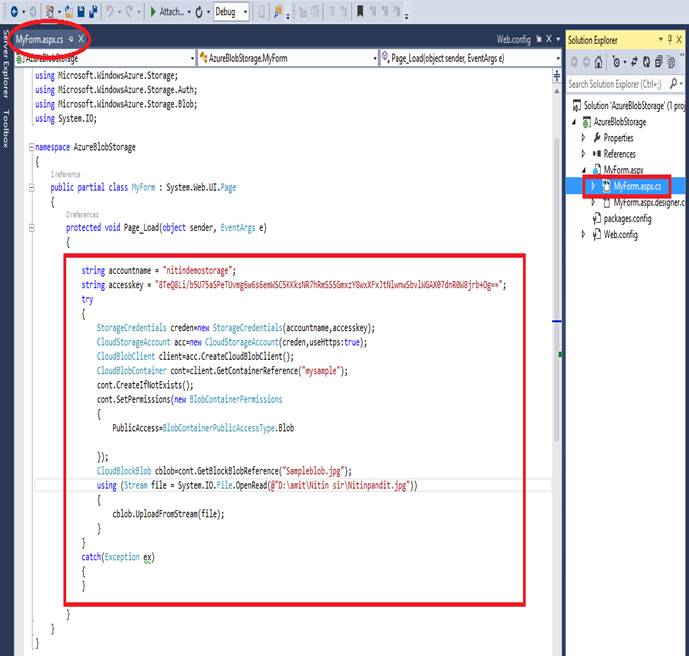Collapse the Page_Load method code region

click(31, 228)
